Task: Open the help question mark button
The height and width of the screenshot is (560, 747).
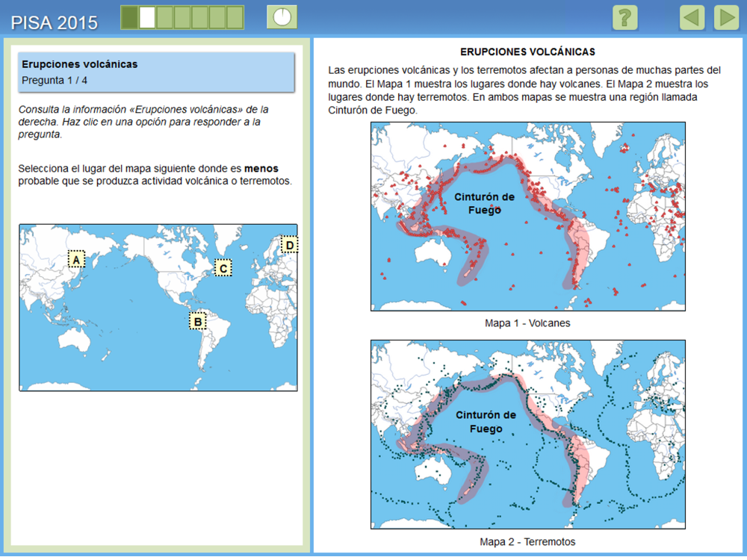Action: point(624,17)
